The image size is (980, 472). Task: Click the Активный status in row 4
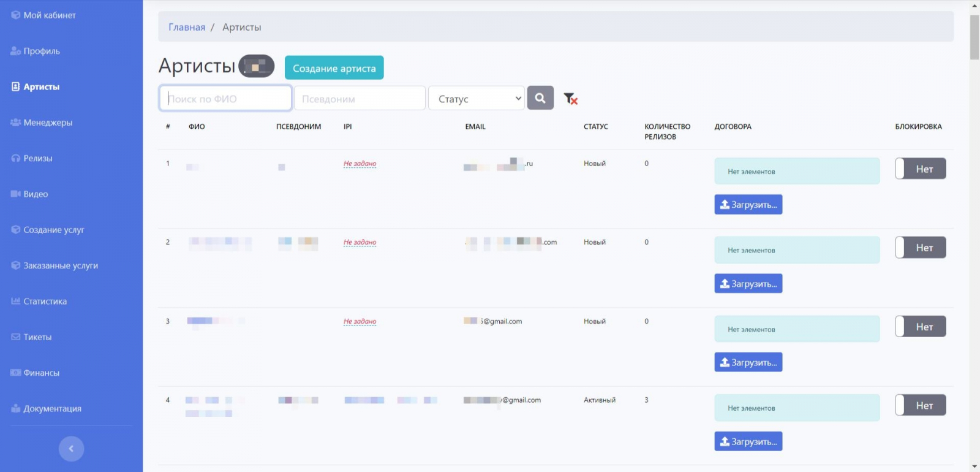(x=600, y=400)
